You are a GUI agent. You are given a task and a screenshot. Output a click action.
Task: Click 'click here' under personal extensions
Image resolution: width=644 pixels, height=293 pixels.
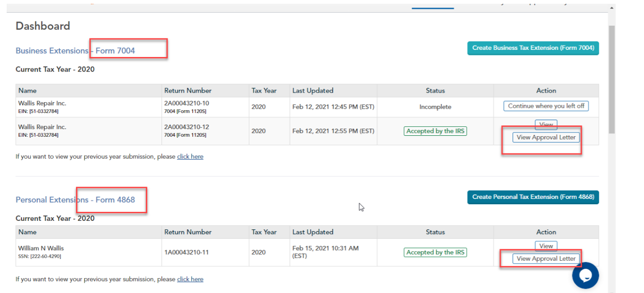point(190,279)
